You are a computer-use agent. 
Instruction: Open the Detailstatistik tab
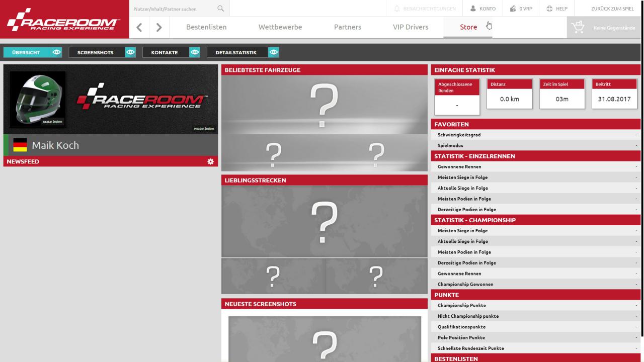coord(237,52)
